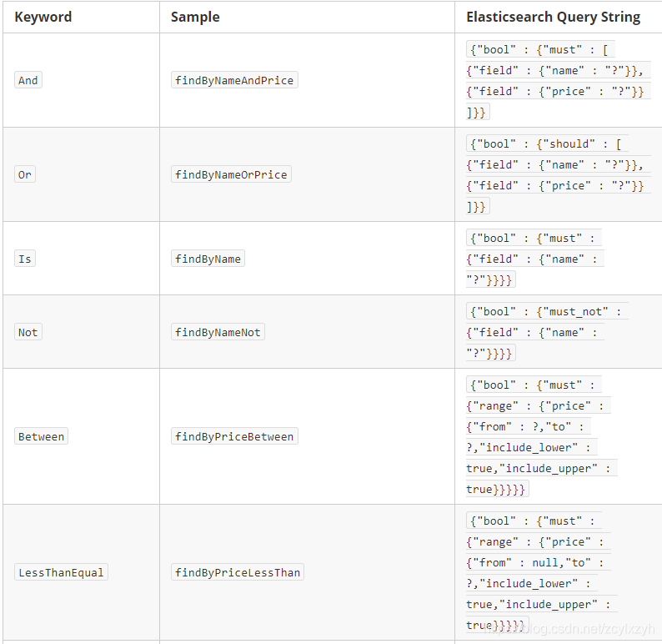Select the Or keyword code label

tap(25, 174)
